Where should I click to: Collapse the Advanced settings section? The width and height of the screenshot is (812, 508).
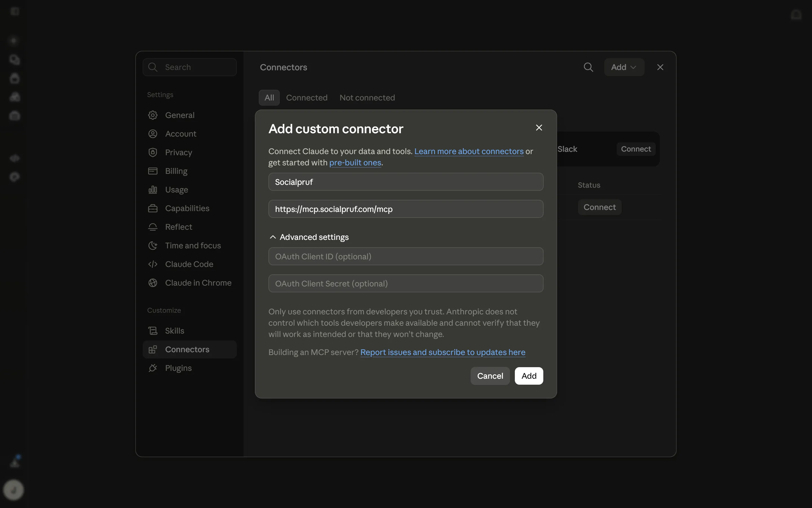309,237
